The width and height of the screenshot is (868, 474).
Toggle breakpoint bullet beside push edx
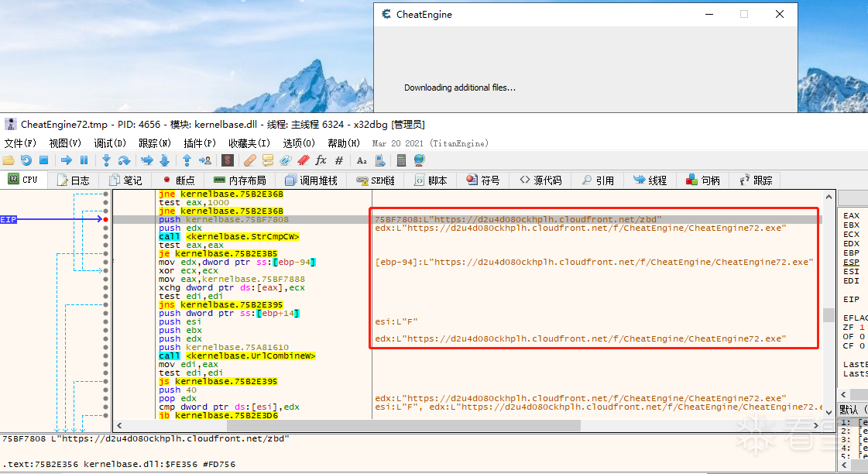click(x=106, y=228)
